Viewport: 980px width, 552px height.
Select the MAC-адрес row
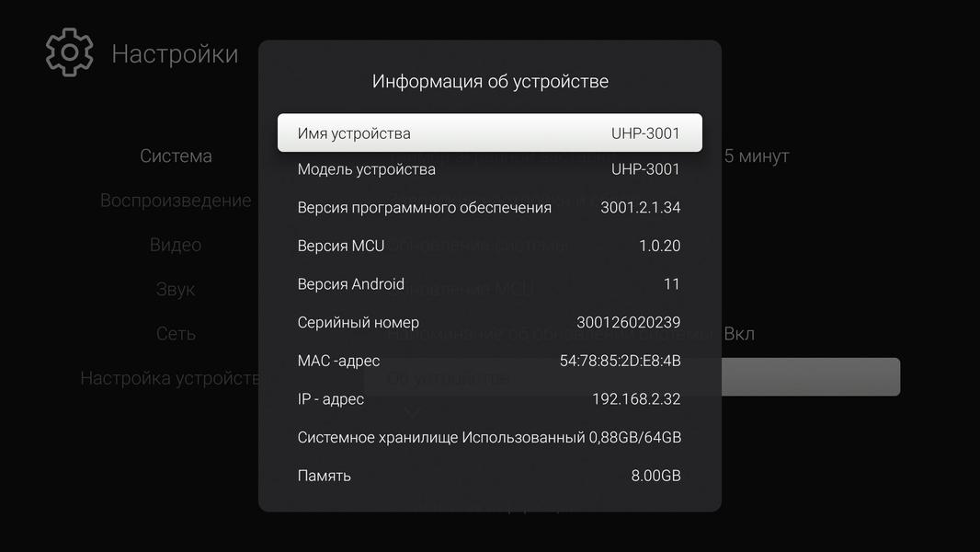click(x=489, y=361)
